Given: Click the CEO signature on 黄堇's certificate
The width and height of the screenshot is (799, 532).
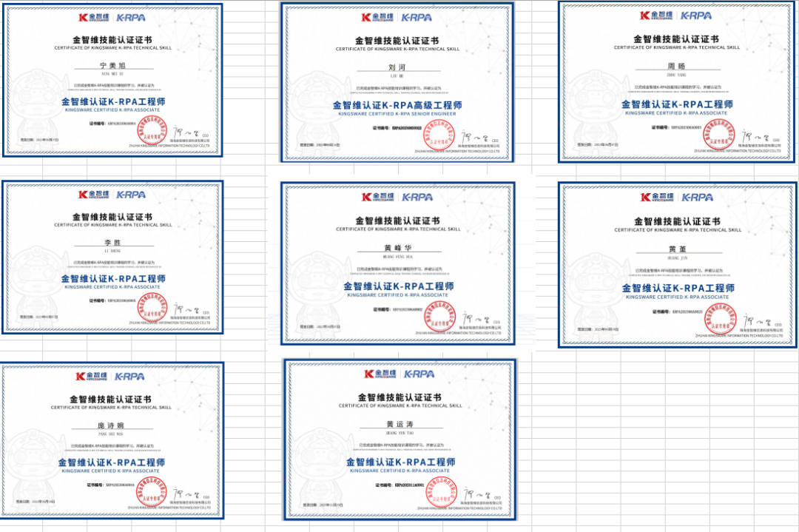Looking at the screenshot, I should coord(757,322).
